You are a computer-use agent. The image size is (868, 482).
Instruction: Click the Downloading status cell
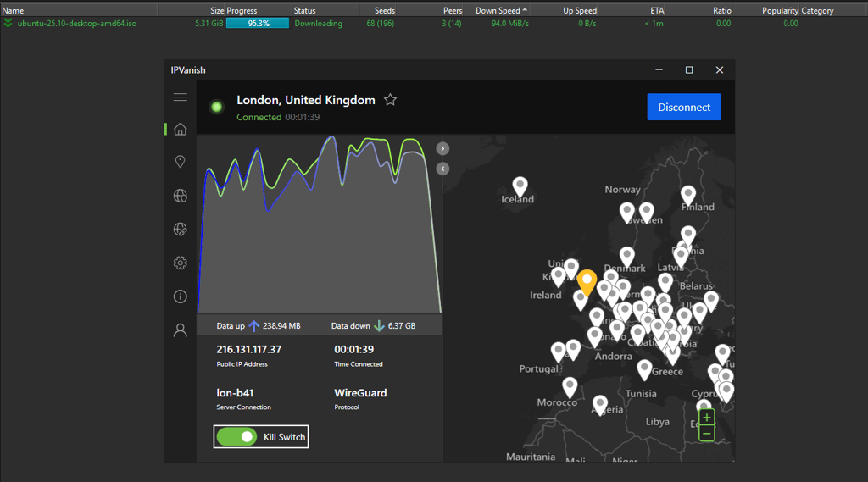pyautogui.click(x=319, y=23)
